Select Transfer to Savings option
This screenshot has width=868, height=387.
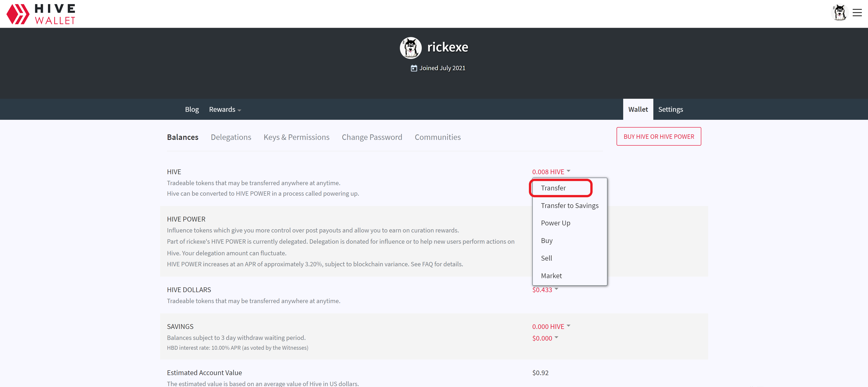[570, 206]
